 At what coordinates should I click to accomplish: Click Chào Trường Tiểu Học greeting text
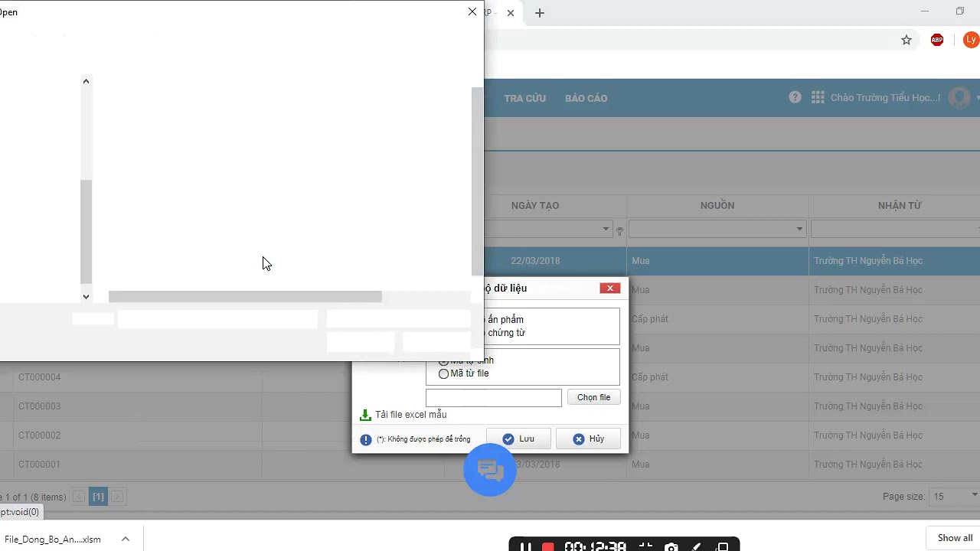pyautogui.click(x=885, y=98)
